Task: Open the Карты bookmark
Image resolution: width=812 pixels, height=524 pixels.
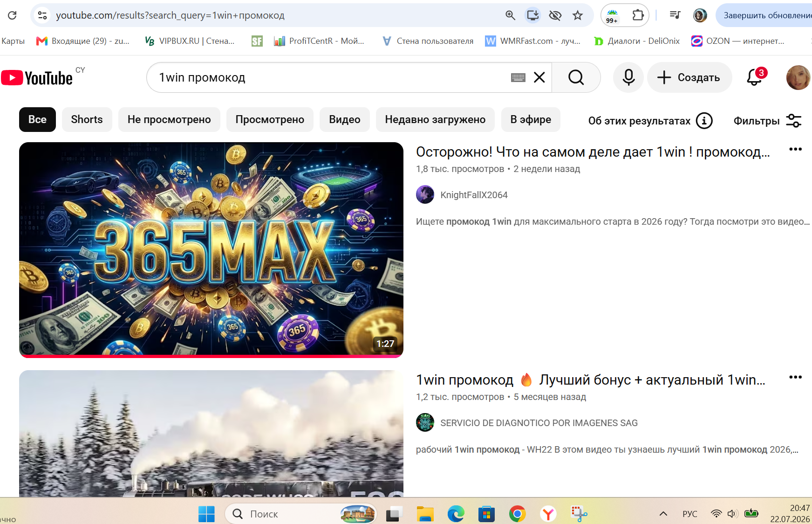Action: pos(13,41)
